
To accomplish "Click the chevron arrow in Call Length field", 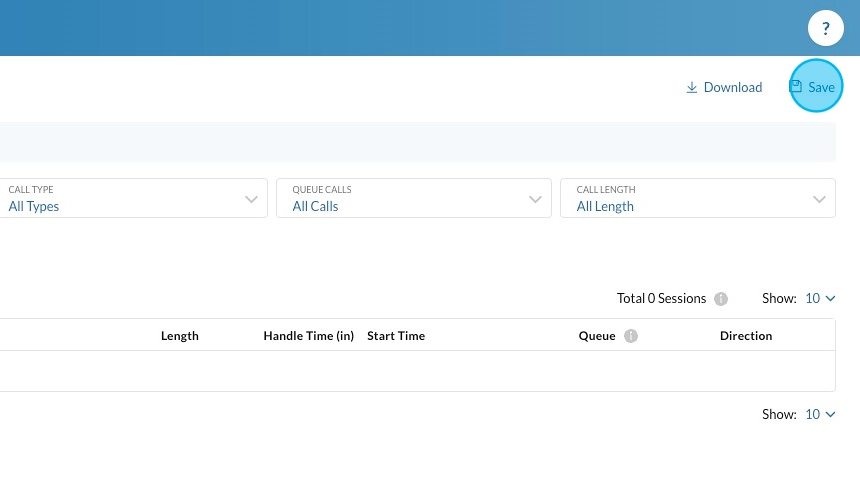I will coord(820,199).
